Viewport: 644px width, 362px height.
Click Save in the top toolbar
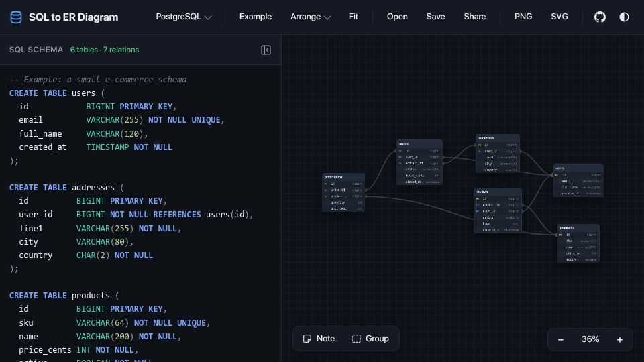coord(435,17)
